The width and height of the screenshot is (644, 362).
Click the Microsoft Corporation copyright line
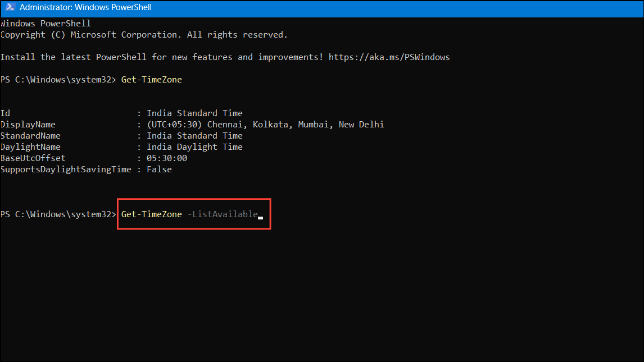[x=143, y=34]
